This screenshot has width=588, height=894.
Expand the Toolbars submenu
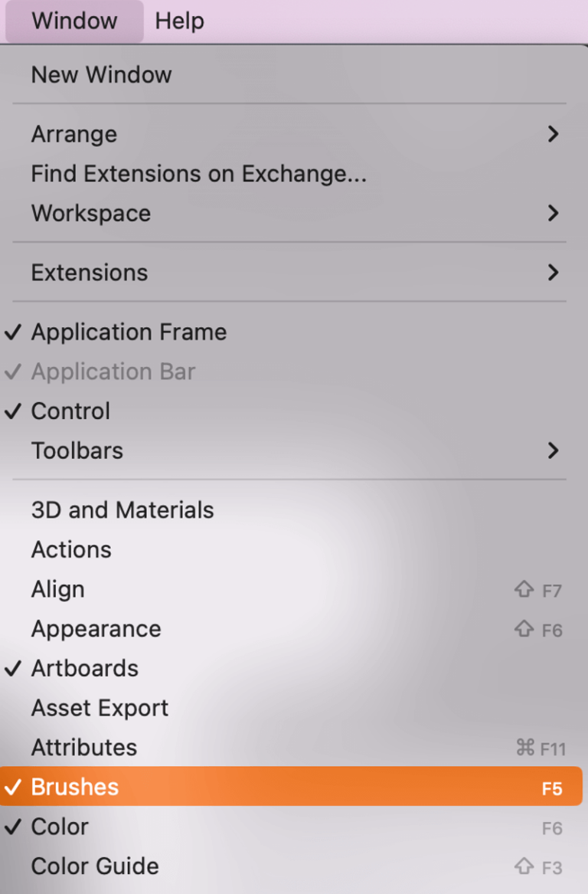(x=77, y=450)
